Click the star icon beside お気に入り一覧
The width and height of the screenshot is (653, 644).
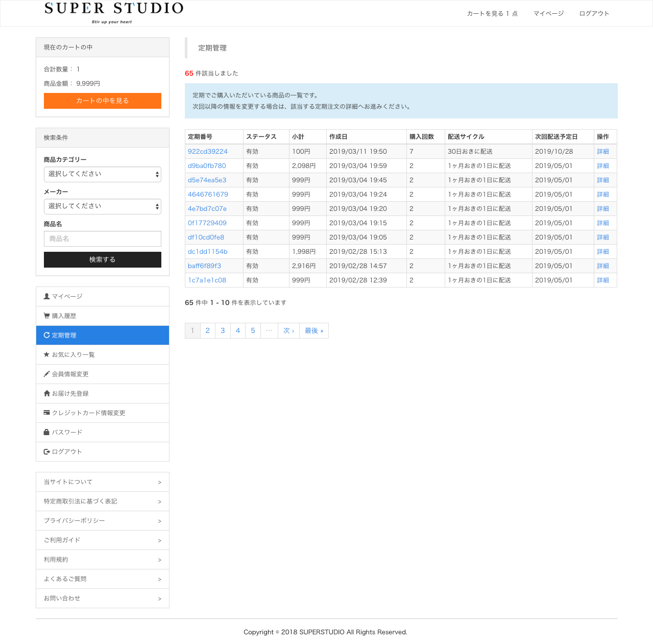(47, 354)
